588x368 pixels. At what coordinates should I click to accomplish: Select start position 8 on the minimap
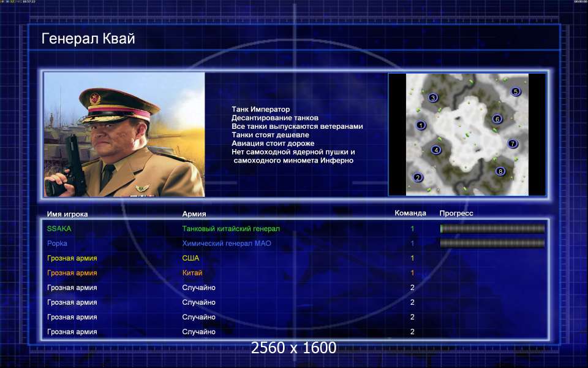coord(500,172)
